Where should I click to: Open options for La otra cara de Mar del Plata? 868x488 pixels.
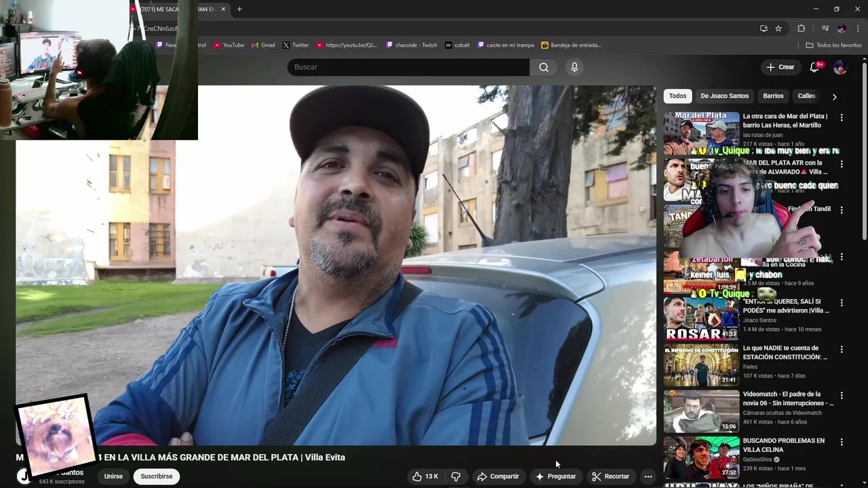(842, 117)
